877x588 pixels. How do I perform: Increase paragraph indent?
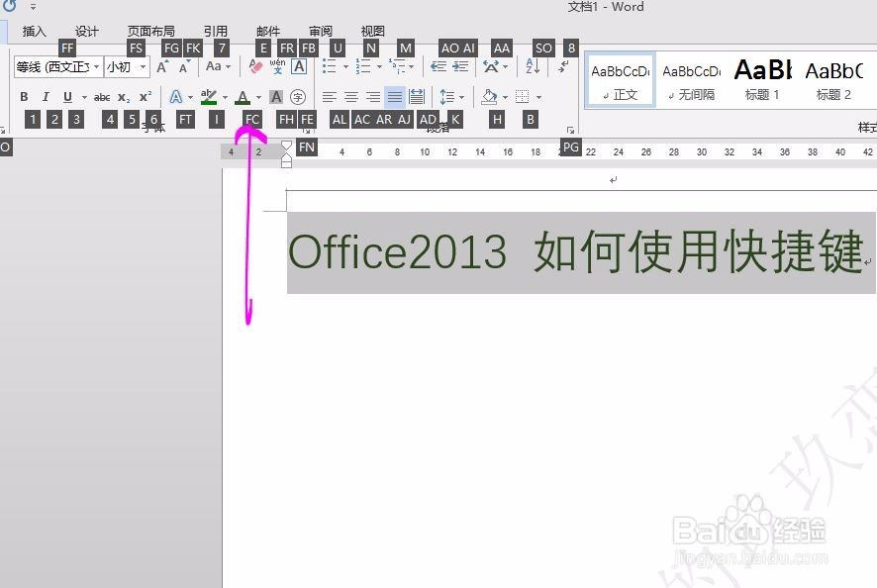click(x=460, y=66)
